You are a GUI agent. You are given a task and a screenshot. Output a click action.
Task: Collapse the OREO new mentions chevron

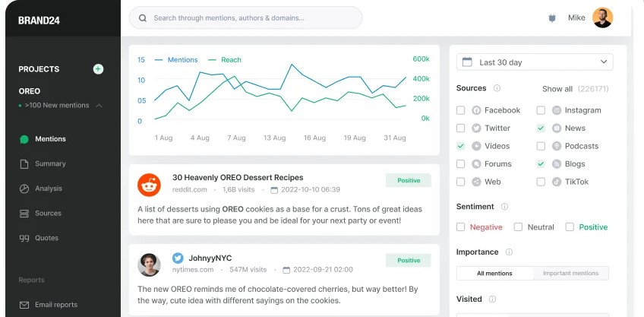tap(99, 106)
